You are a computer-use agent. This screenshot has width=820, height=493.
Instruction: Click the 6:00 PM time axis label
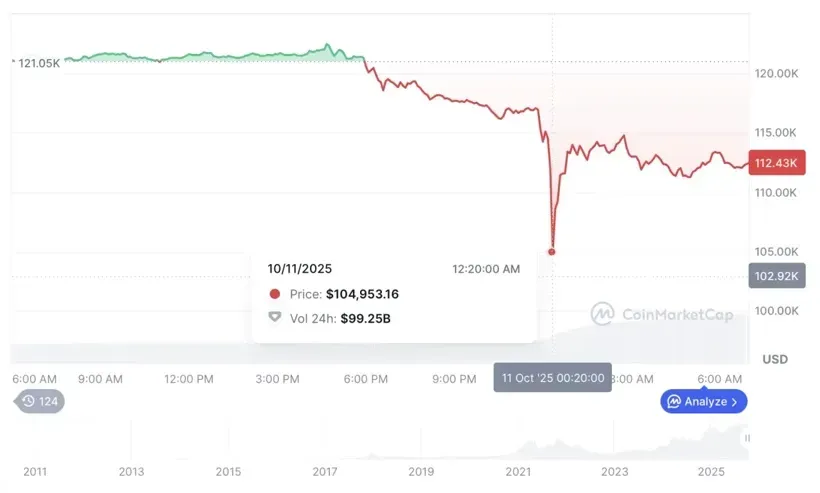[365, 379]
